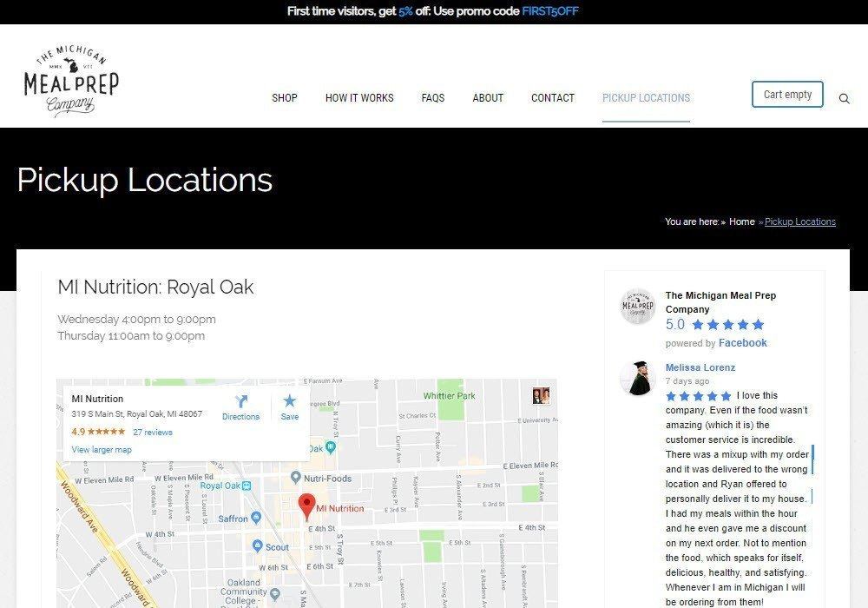Click the company avatar in reviews widget

pyautogui.click(x=638, y=306)
